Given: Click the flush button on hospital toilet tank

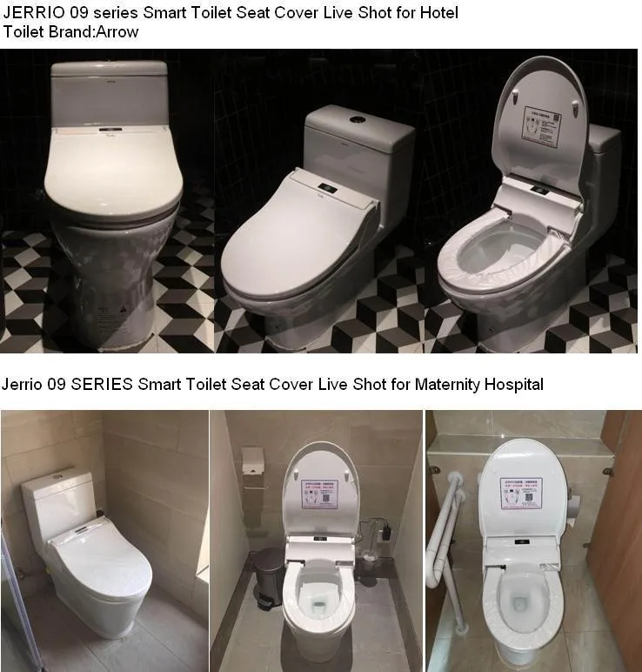Looking at the screenshot, I should point(56,476).
